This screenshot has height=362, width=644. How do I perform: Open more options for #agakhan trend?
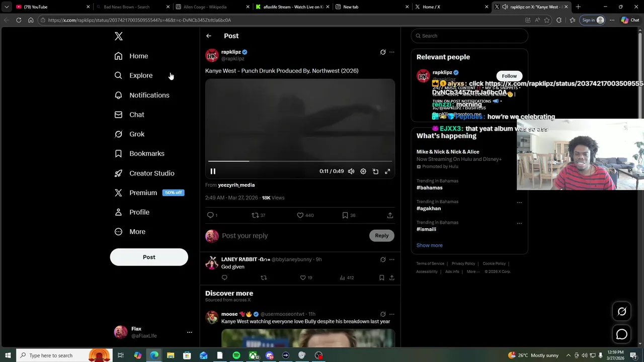click(519, 203)
